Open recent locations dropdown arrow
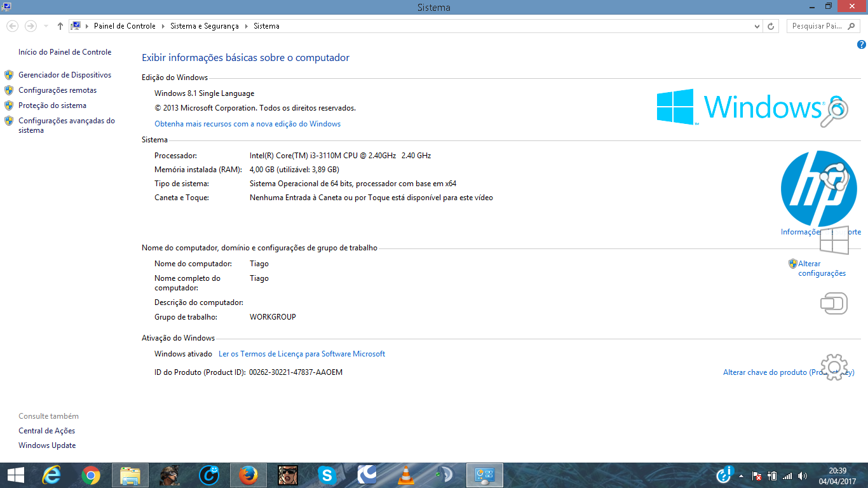The height and width of the screenshot is (488, 868). tap(46, 26)
